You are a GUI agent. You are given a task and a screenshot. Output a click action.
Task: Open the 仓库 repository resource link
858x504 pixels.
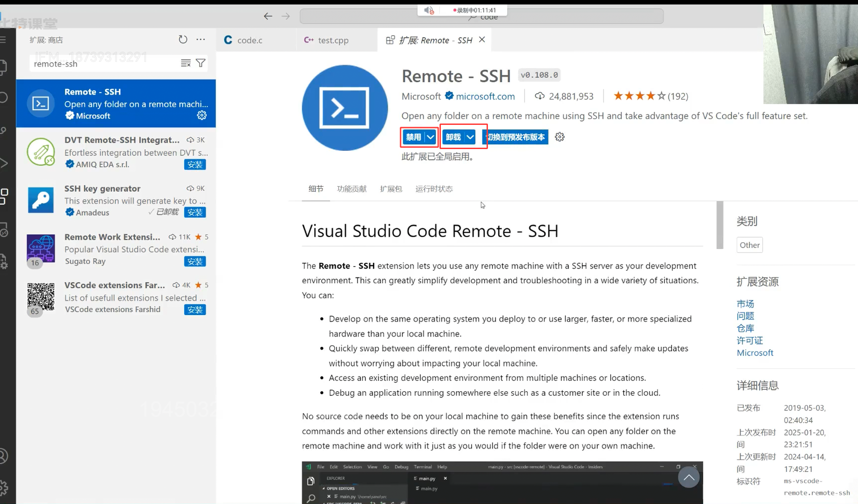click(745, 328)
